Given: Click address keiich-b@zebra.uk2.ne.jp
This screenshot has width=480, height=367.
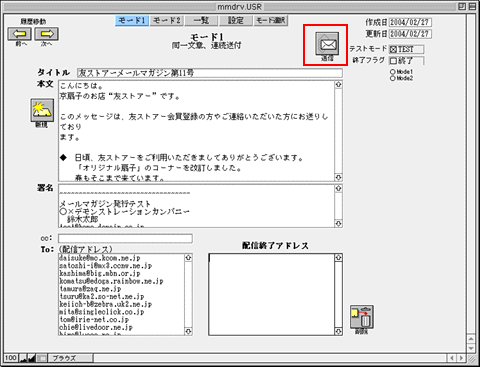Looking at the screenshot, I should click(106, 304).
